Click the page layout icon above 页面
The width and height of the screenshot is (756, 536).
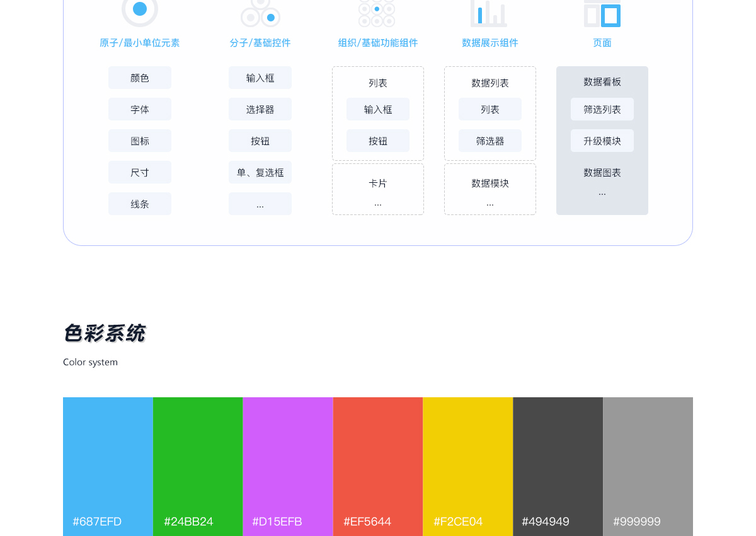click(602, 13)
